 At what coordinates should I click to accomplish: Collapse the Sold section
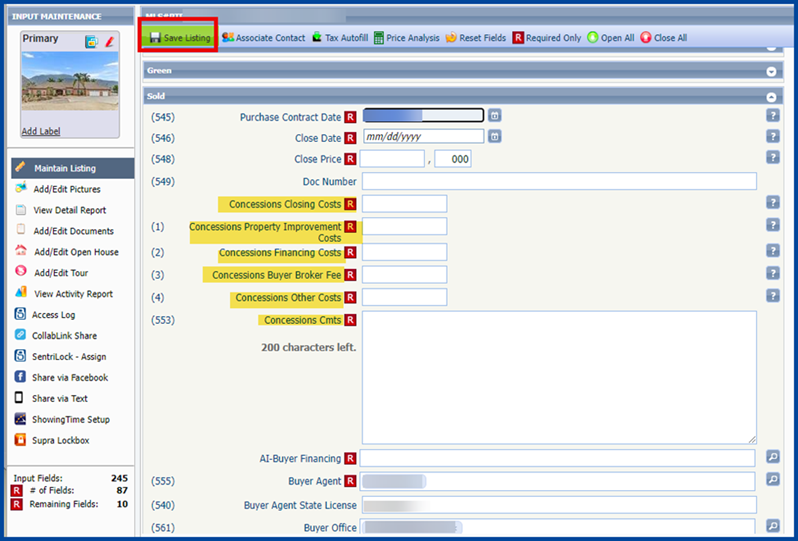click(771, 97)
